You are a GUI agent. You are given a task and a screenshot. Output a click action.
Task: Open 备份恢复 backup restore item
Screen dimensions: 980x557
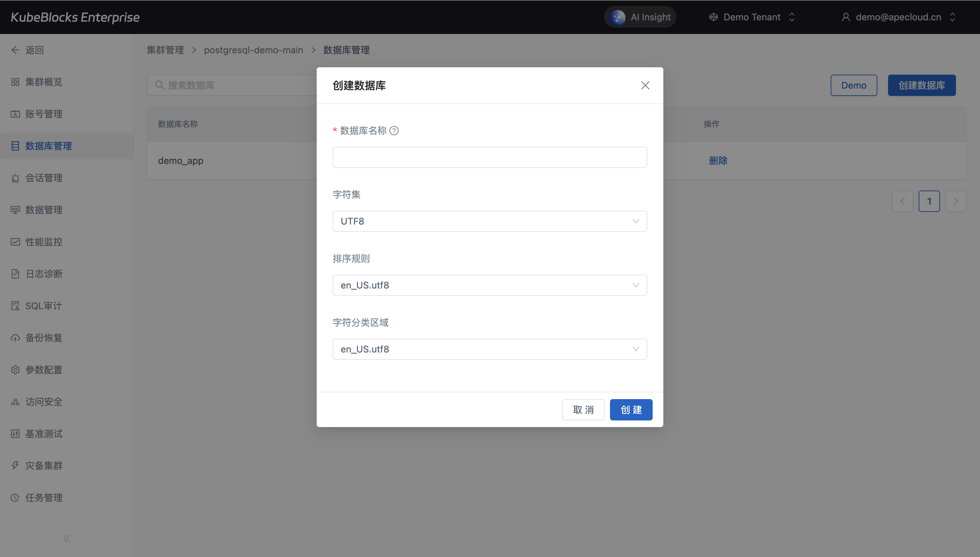pos(44,338)
